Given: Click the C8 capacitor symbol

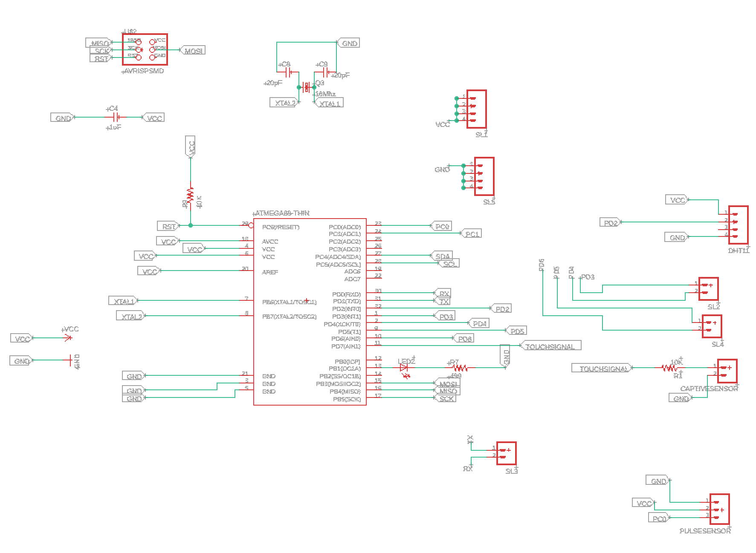Looking at the screenshot, I should tap(288, 72).
